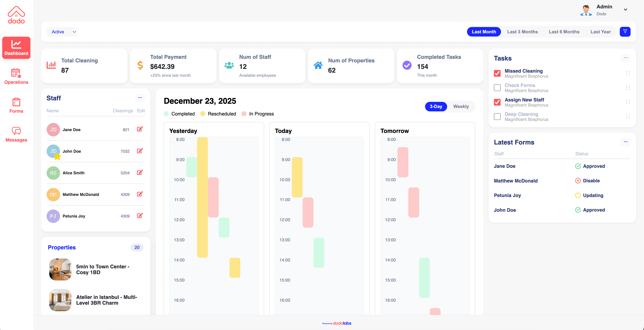Mark Deep Cleaning task as complete
This screenshot has height=330, width=644.
tap(497, 116)
